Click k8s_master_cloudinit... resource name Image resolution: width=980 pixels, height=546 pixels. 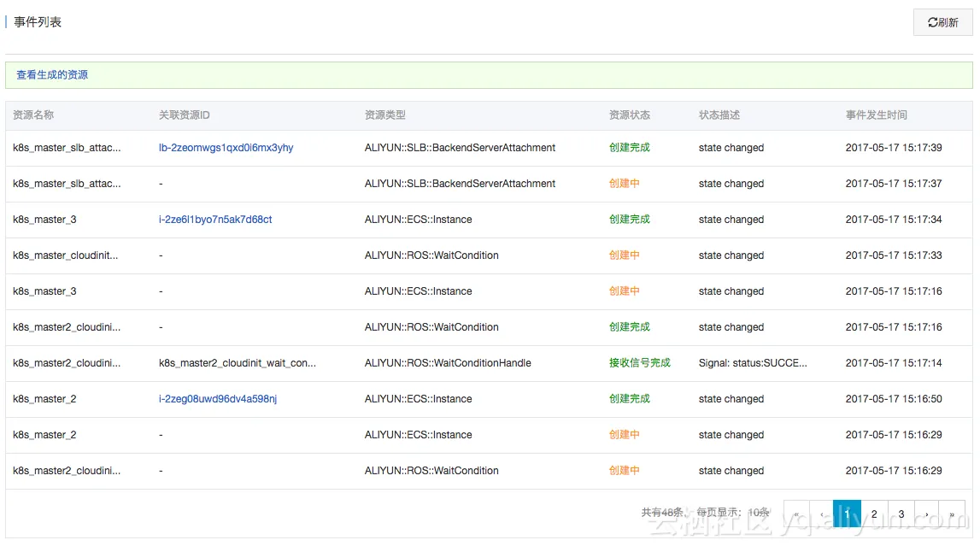coord(65,255)
